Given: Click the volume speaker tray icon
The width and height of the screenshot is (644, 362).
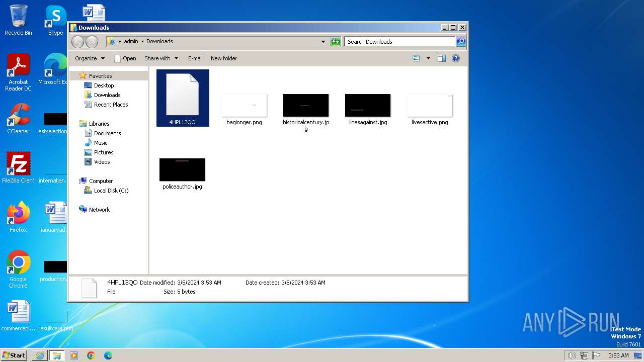Looking at the screenshot, I should click(x=572, y=355).
